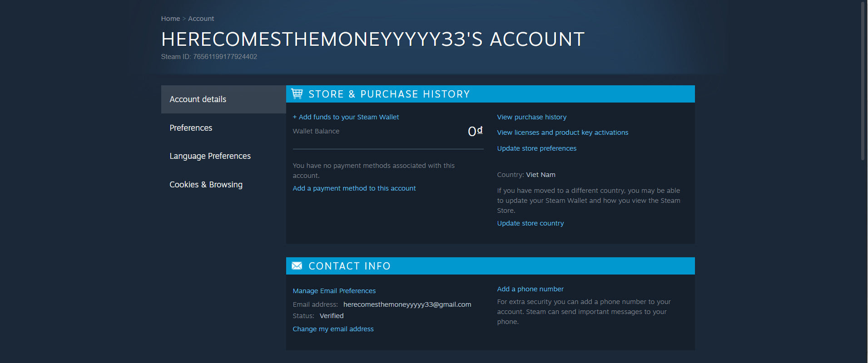
Task: Click Add a phone number link
Action: pyautogui.click(x=530, y=289)
